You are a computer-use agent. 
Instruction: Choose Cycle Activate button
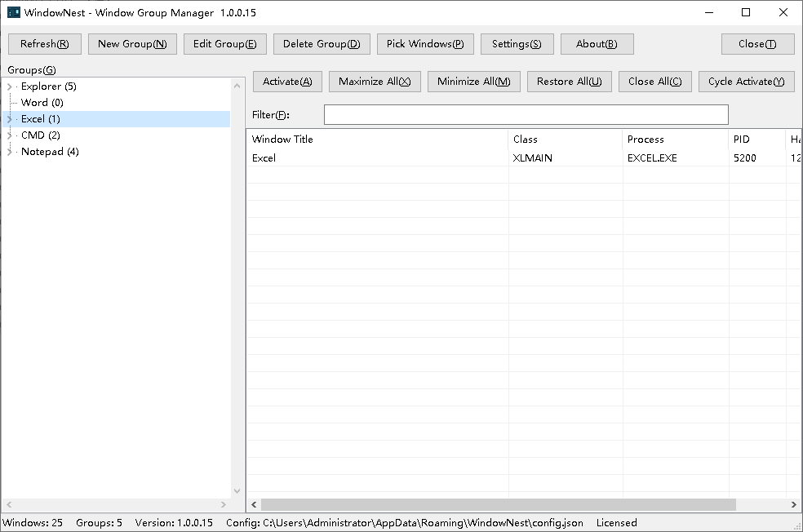pos(746,82)
